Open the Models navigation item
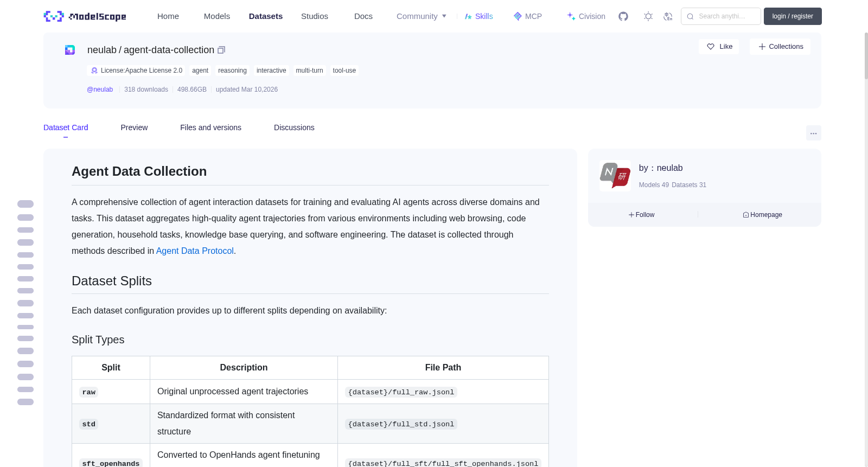The height and width of the screenshot is (467, 868). pyautogui.click(x=217, y=16)
